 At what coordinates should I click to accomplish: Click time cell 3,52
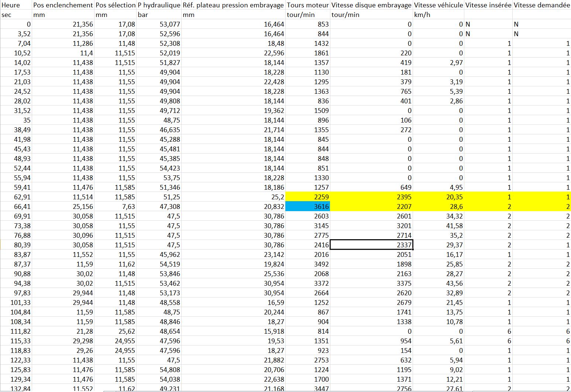click(16, 34)
